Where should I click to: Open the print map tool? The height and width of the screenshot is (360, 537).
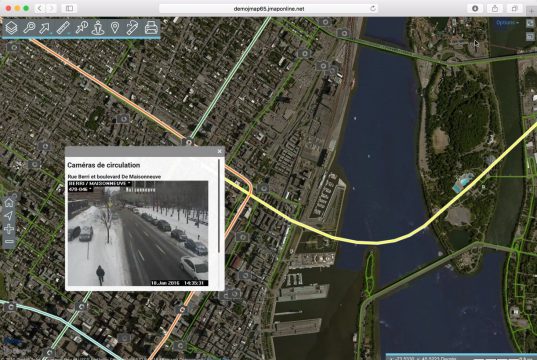click(151, 27)
